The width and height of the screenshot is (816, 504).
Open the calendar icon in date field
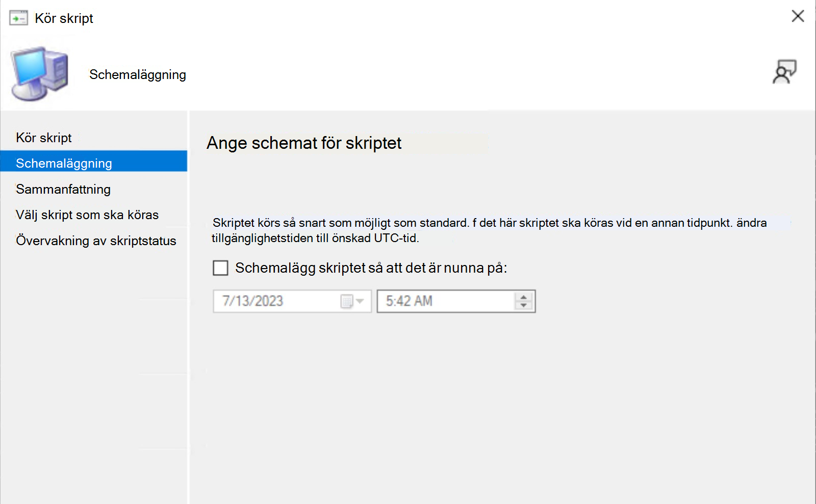347,301
